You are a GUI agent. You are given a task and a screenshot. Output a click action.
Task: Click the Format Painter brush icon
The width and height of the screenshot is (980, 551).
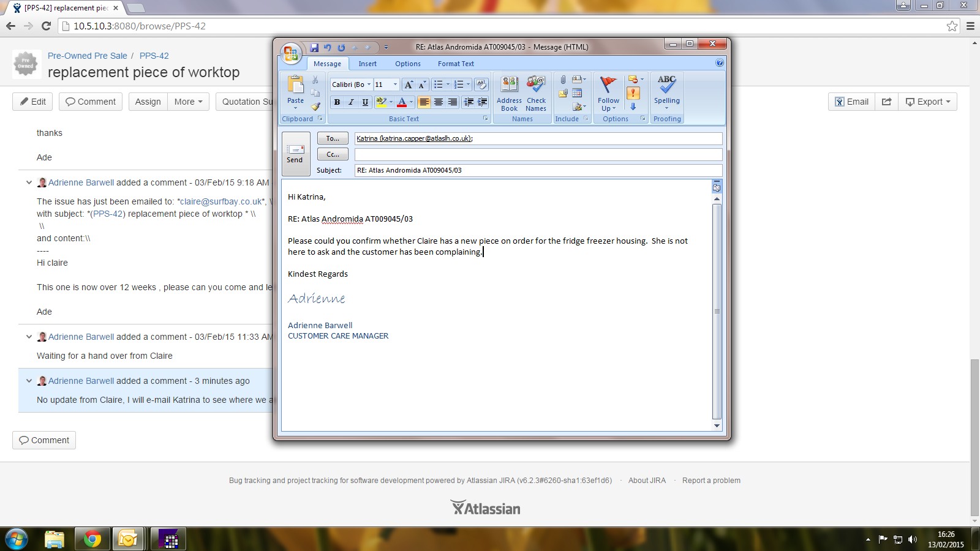coord(315,107)
